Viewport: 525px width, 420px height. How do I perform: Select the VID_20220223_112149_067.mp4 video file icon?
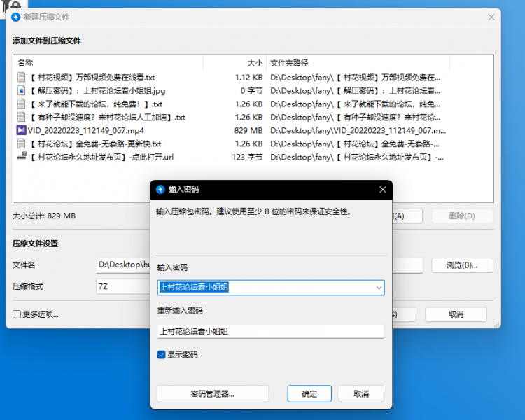22,130
